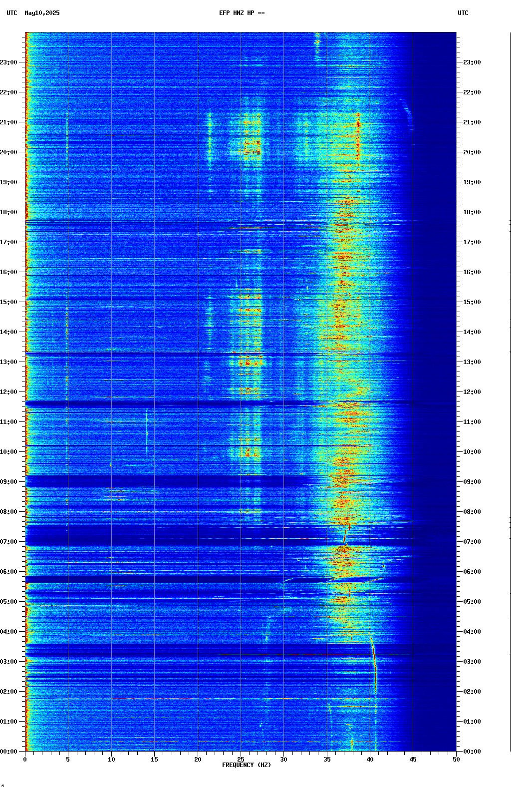Click the frequency axis label "35"
The image size is (532, 791).
point(327,760)
